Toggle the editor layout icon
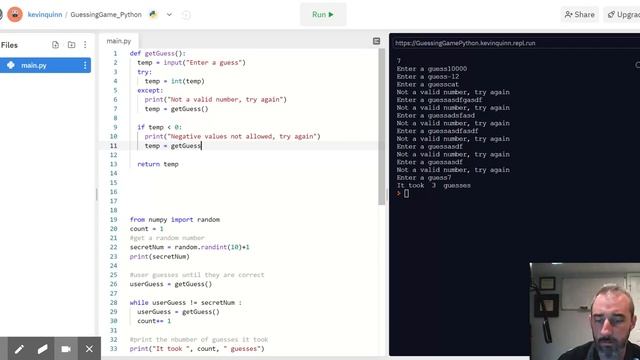Screen dimensions: 640x360 point(376,41)
